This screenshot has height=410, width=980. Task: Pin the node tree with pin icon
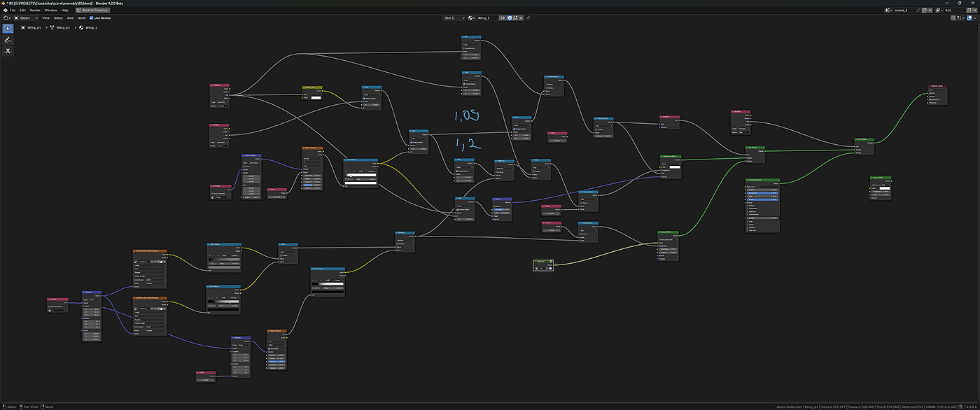tap(530, 17)
